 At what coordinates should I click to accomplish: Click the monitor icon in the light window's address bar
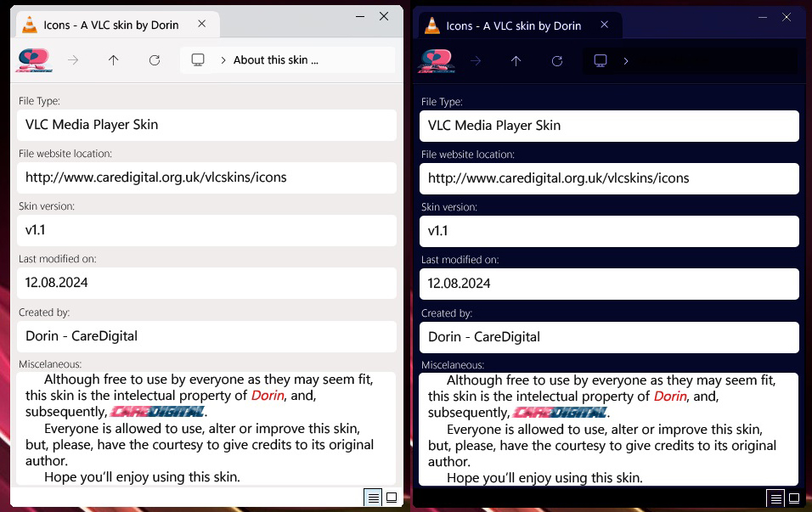pos(198,60)
